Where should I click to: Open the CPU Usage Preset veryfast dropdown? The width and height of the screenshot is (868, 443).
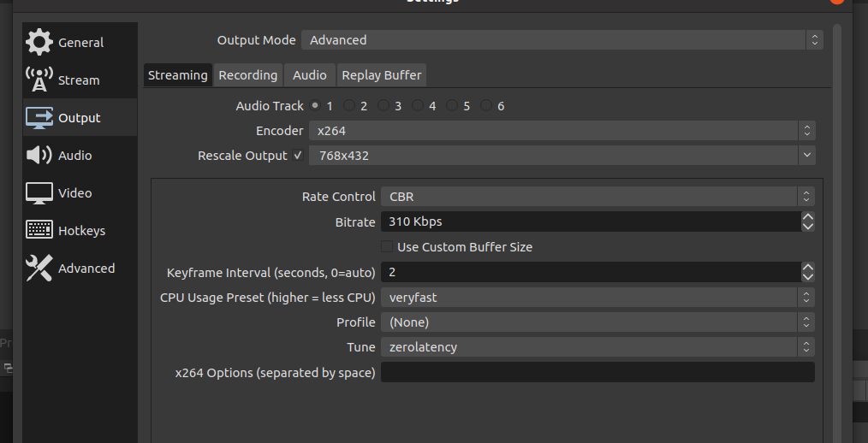coord(597,297)
